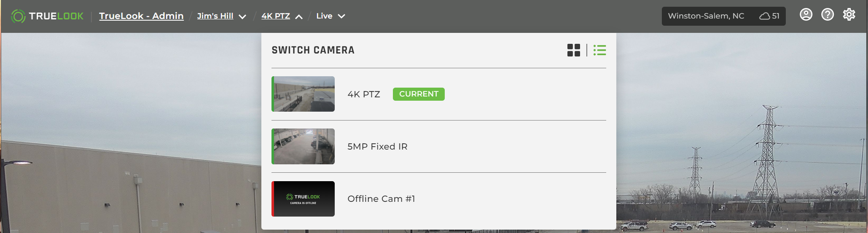Choose the Offline Cam #1 list entry

[x=439, y=199]
